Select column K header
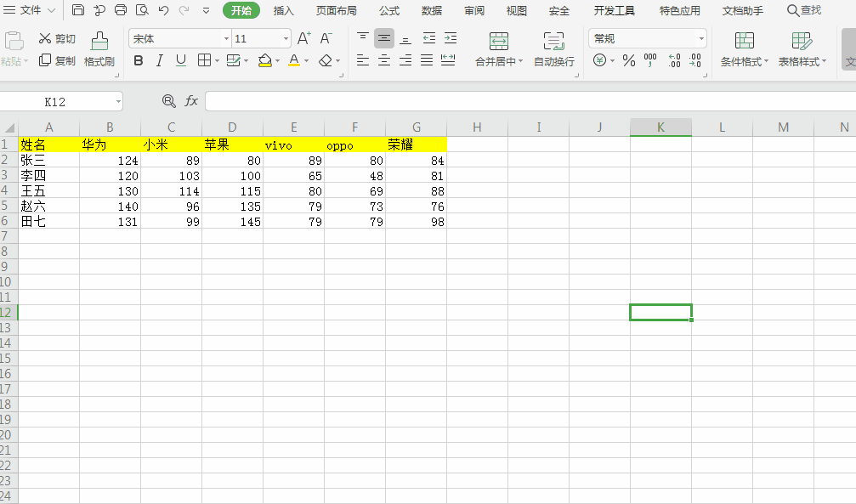The width and height of the screenshot is (856, 504). point(660,127)
